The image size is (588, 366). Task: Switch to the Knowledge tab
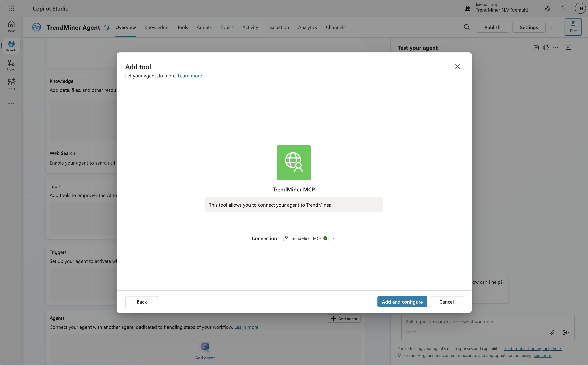[x=156, y=27]
